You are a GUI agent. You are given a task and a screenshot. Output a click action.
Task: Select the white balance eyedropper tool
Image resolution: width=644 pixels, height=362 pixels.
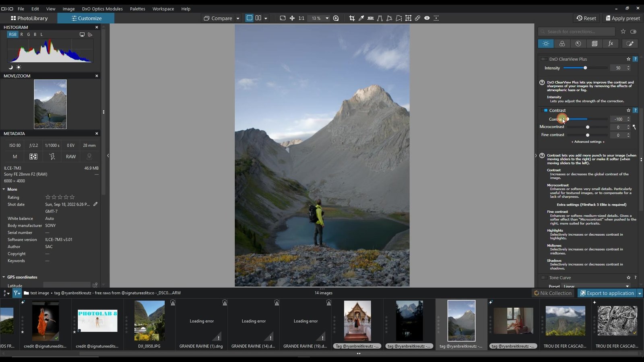pos(361,18)
